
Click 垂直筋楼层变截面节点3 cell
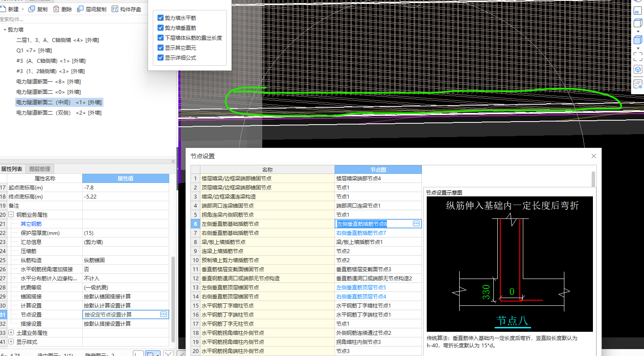[378, 269]
